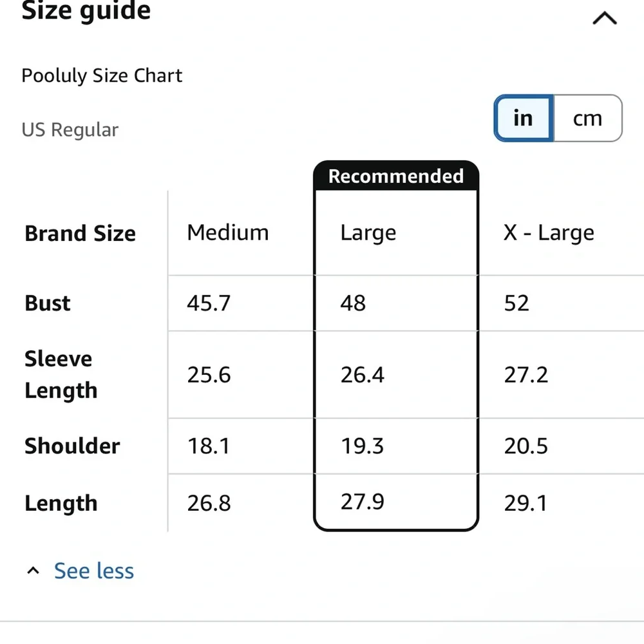This screenshot has height=644, width=644.
Task: Select the 18.1 shoulder value for Medium
Action: [209, 446]
